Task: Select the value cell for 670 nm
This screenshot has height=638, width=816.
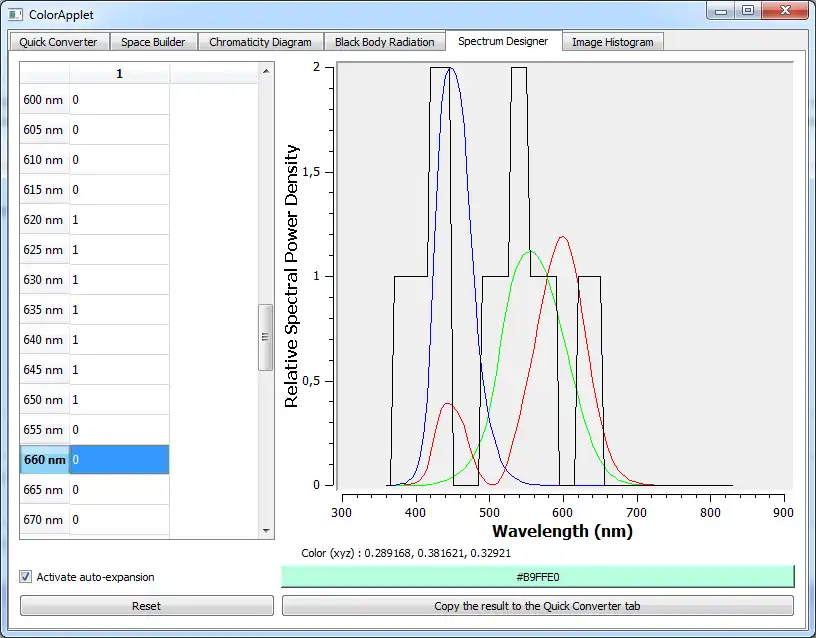Action: tap(120, 520)
